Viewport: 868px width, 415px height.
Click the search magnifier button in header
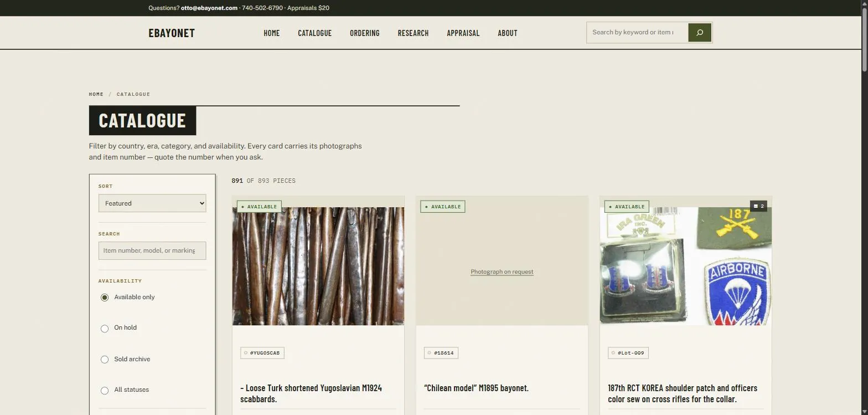(700, 32)
